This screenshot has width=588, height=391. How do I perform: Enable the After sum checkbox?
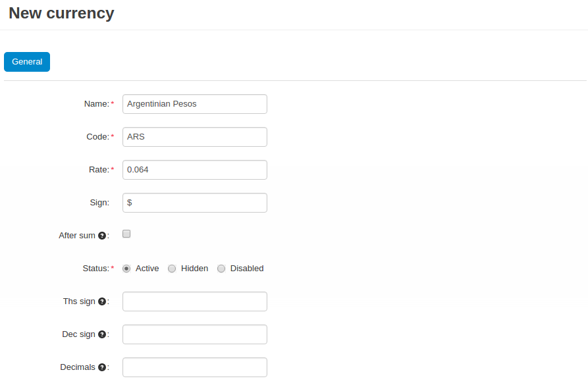coord(126,234)
